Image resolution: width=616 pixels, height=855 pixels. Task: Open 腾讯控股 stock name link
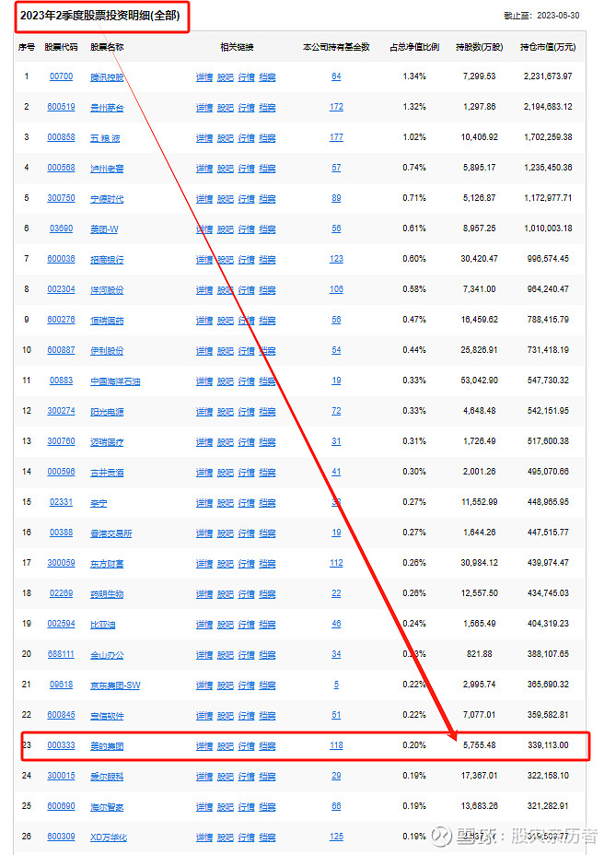(107, 77)
